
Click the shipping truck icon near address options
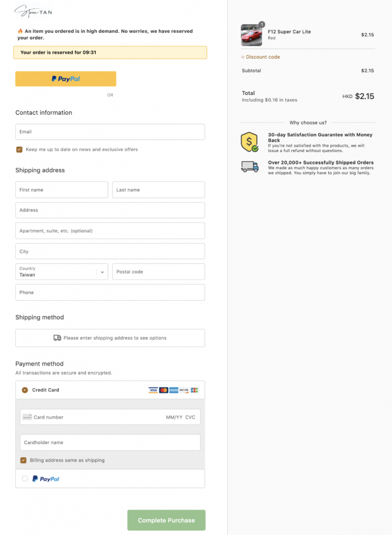pos(59,338)
